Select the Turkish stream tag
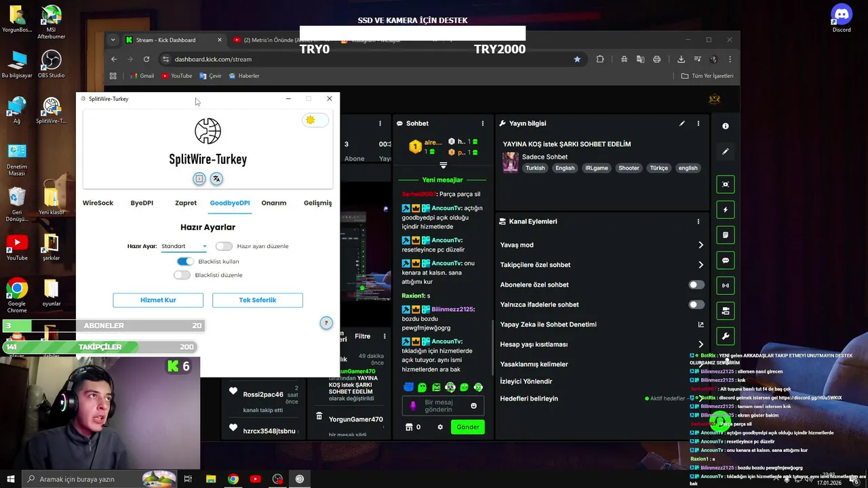Image resolution: width=868 pixels, height=488 pixels. 535,168
